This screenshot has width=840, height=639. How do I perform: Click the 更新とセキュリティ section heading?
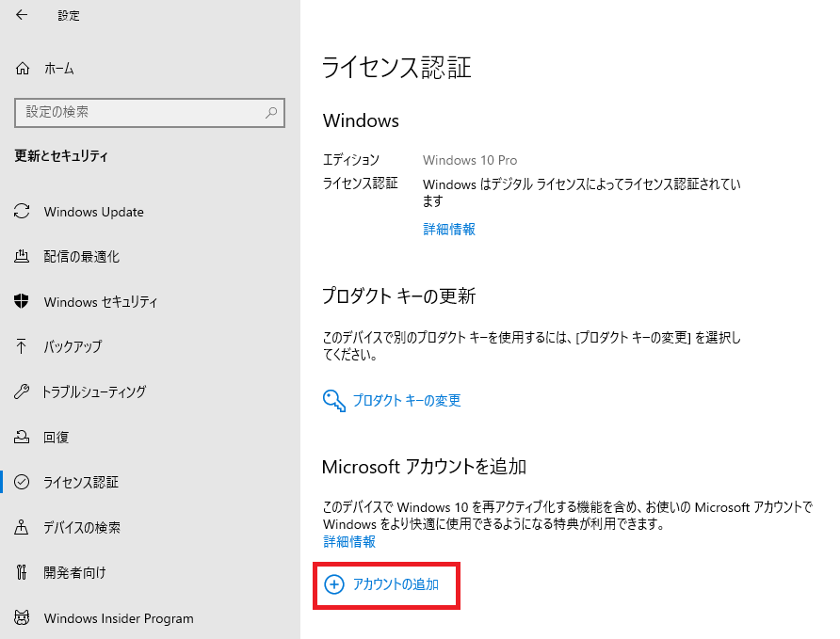point(61,155)
